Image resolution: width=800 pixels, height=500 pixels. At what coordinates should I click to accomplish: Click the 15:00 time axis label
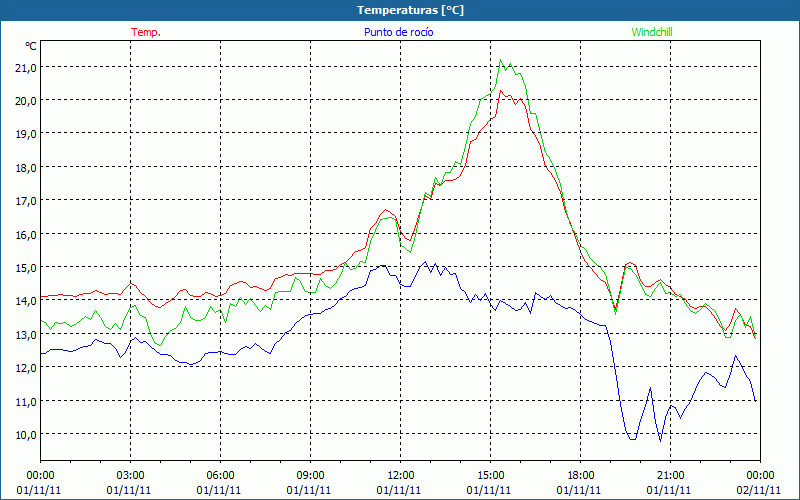(x=490, y=476)
